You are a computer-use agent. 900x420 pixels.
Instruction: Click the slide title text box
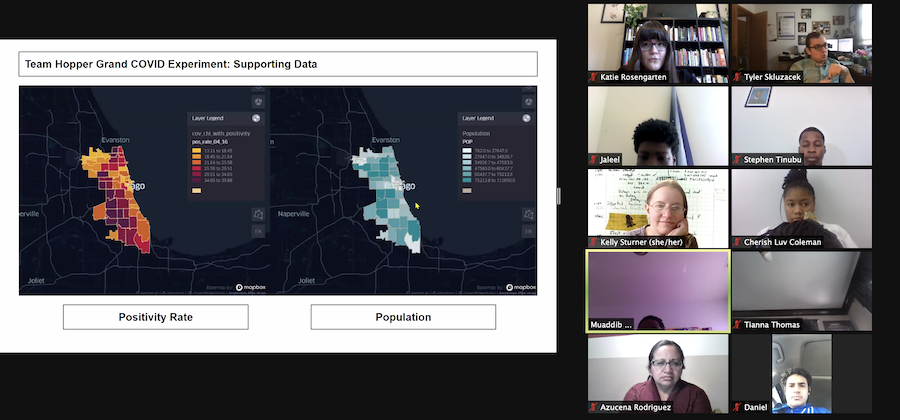pyautogui.click(x=278, y=64)
